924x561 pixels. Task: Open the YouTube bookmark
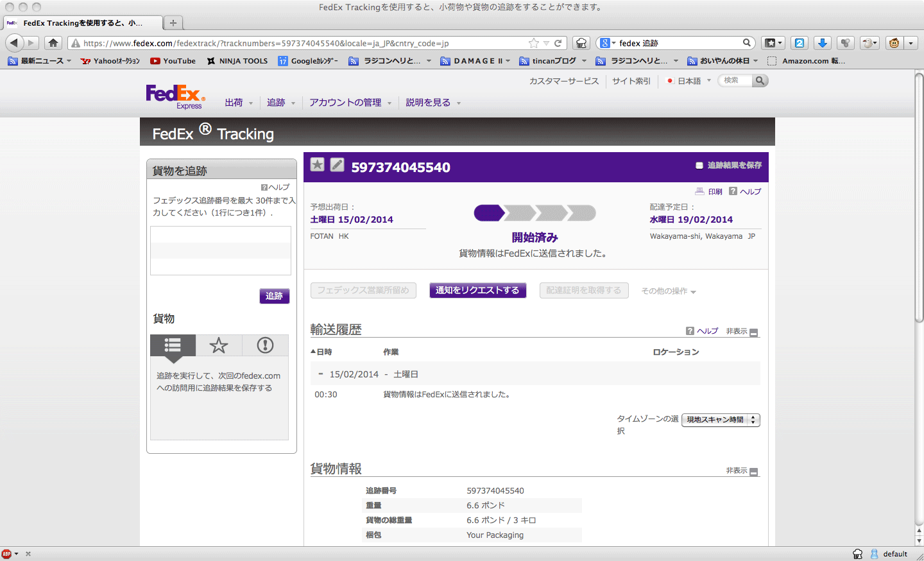173,61
